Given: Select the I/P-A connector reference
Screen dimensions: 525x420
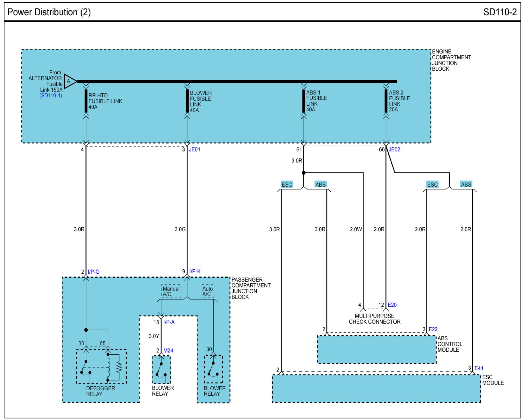Looking at the screenshot, I should click(x=169, y=322).
